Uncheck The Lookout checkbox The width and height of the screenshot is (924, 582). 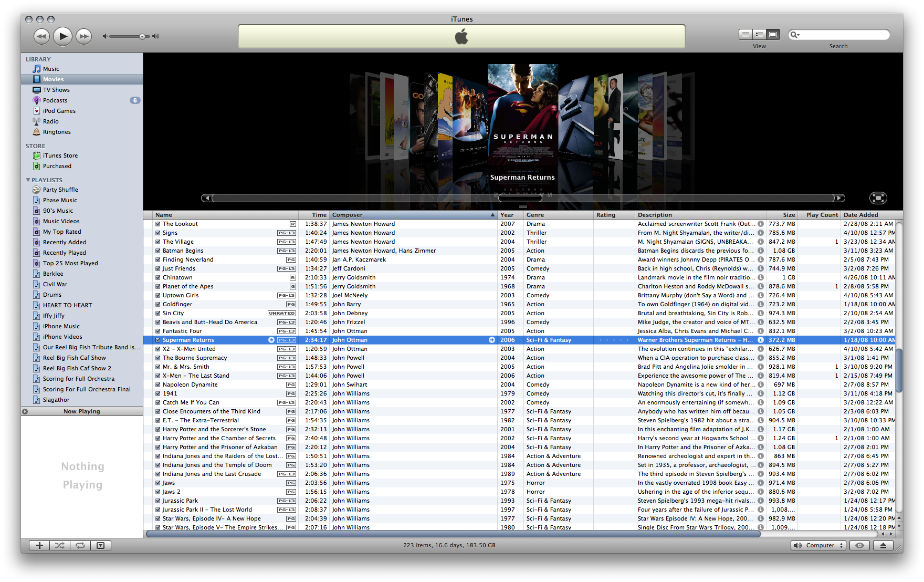click(157, 224)
